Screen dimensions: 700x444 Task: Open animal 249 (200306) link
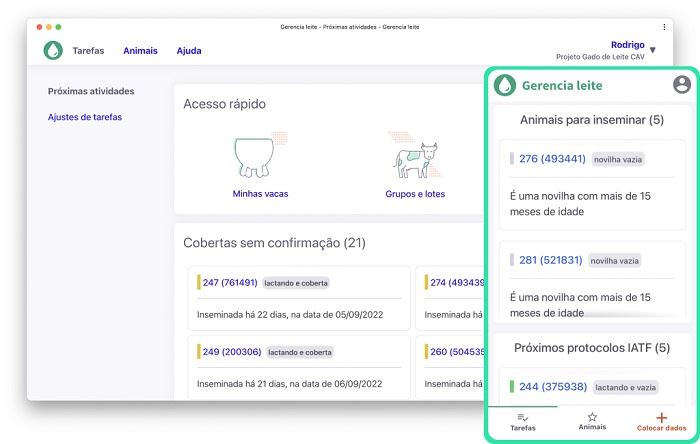(230, 352)
